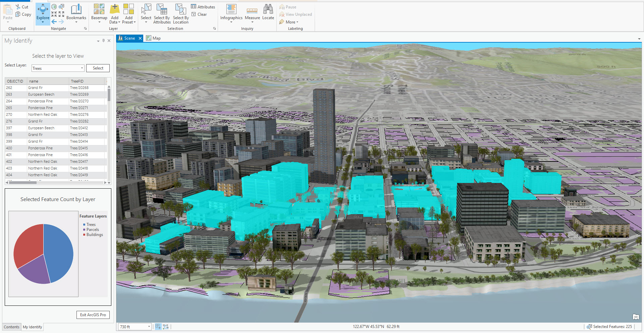The width and height of the screenshot is (644, 333).
Task: Click Select By Location tool
Action: tap(181, 14)
